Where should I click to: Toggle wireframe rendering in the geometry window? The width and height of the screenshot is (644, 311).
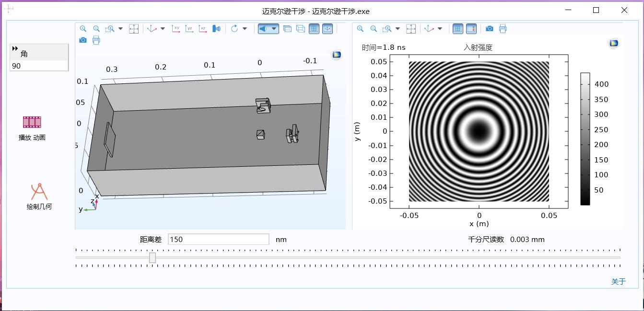[x=300, y=29]
